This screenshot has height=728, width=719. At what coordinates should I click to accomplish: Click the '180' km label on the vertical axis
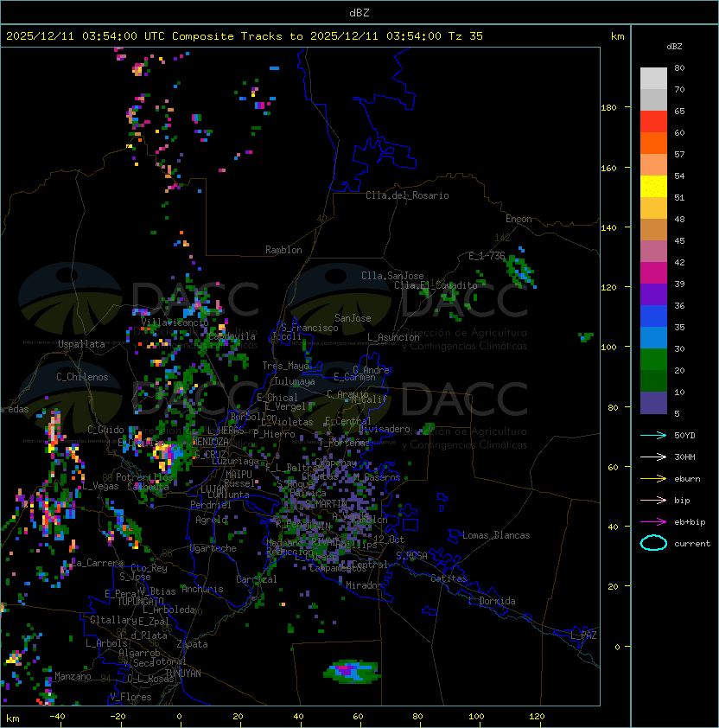point(608,108)
